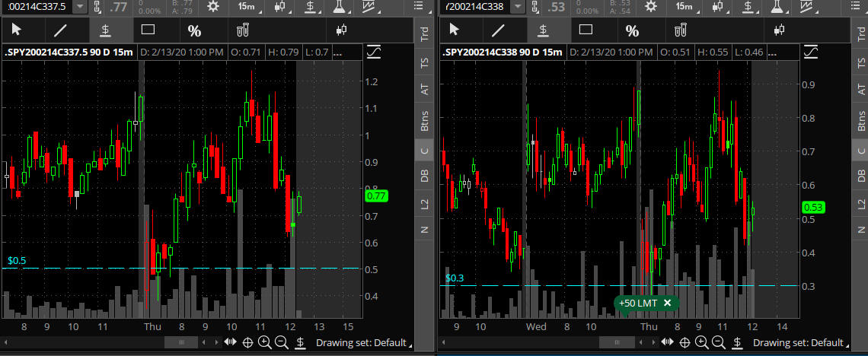Choose the rectangle drawing tool in the left chart
This screenshot has width=868, height=356.
pos(148,30)
